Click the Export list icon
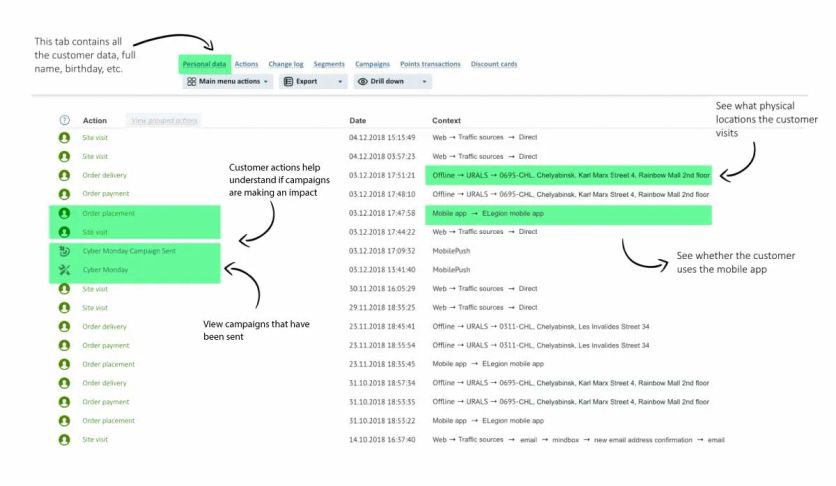The image size is (836, 486). tap(288, 82)
